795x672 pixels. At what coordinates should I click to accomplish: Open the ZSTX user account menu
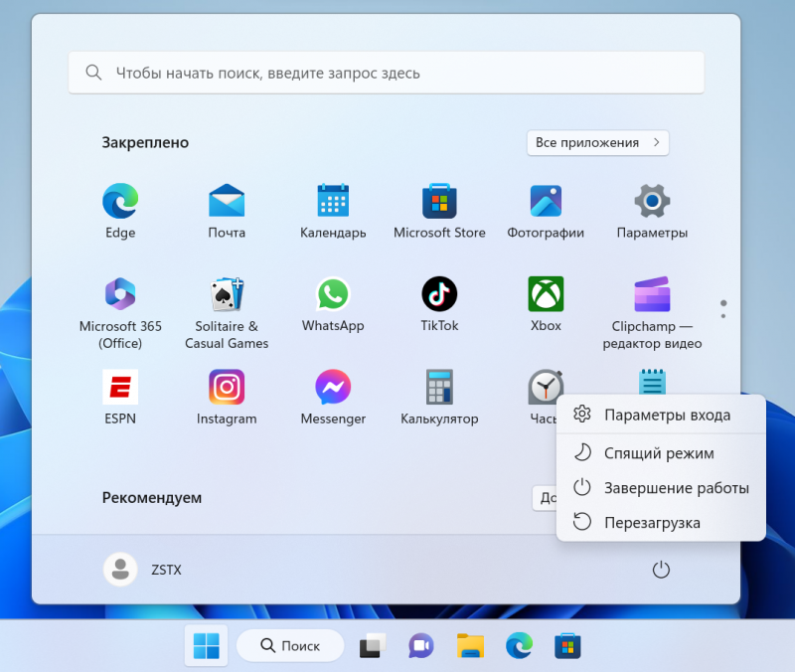click(x=143, y=570)
